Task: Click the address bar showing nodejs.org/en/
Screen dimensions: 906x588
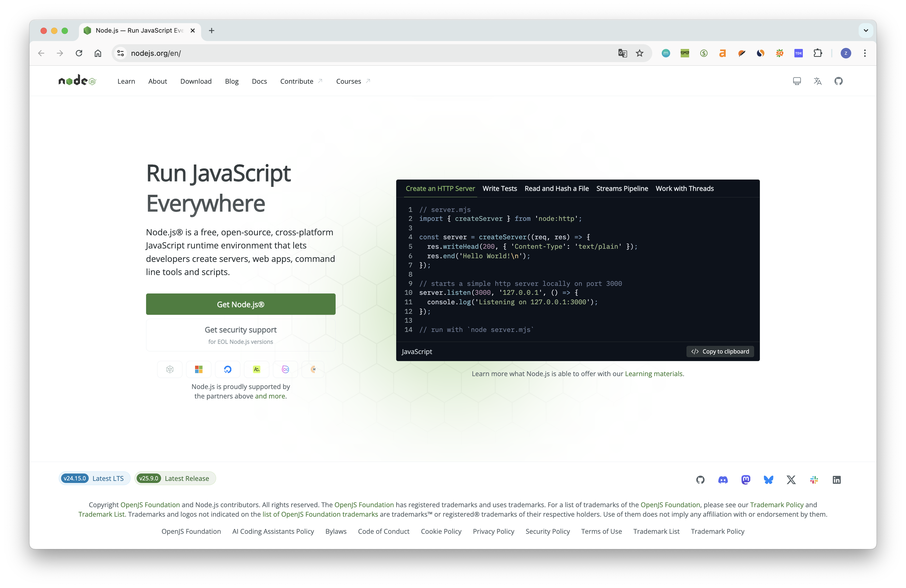Action: coord(343,53)
